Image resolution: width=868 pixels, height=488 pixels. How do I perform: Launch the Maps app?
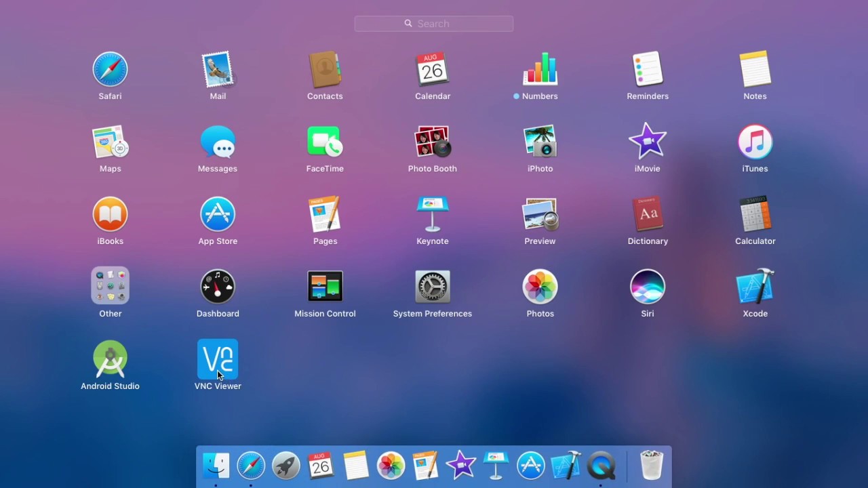[x=110, y=142]
